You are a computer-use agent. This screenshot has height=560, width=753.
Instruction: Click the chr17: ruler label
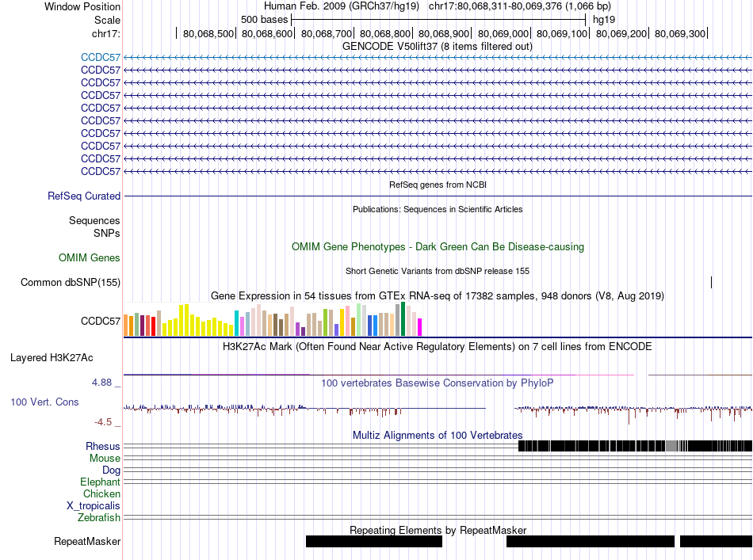[x=105, y=33]
